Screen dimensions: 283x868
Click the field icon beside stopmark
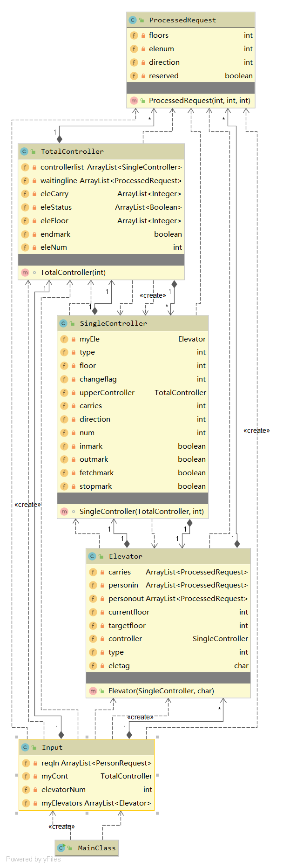64,486
